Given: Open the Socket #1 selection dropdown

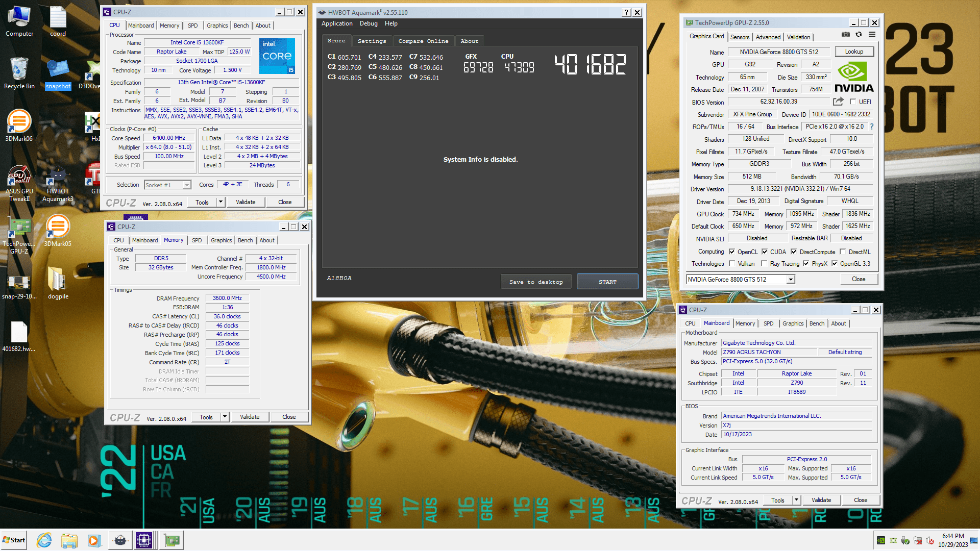Looking at the screenshot, I should 167,185.
